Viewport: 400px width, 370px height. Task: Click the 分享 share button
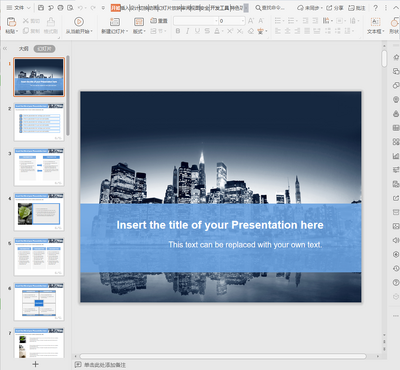coord(334,8)
